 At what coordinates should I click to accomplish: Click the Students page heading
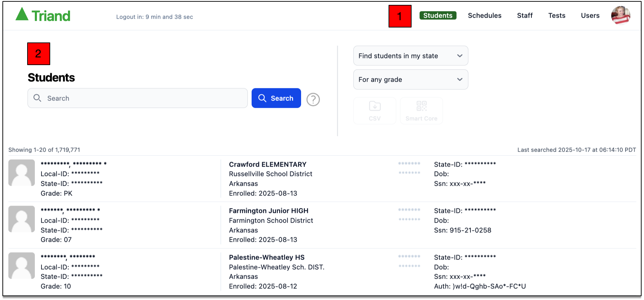point(51,77)
